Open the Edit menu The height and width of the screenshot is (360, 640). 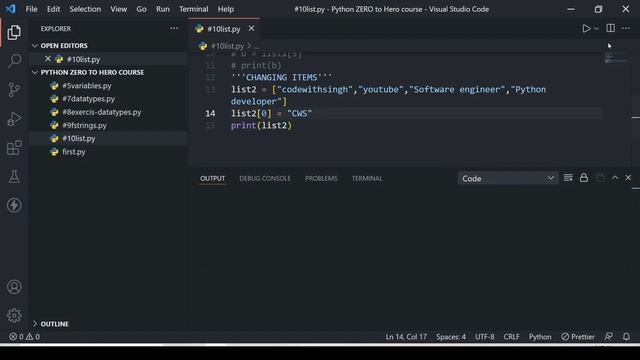pos(53,9)
